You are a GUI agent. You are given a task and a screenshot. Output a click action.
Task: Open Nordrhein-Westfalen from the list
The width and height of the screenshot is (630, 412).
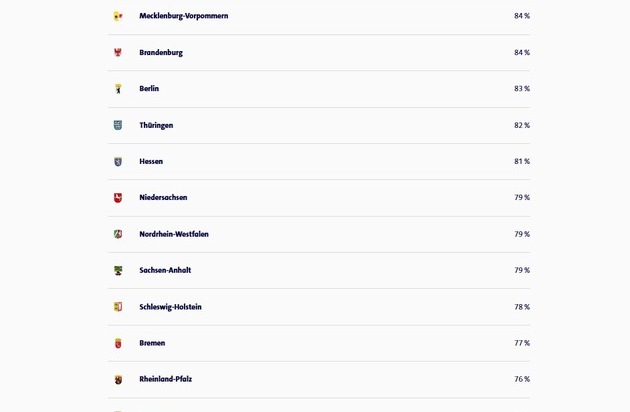tap(174, 234)
